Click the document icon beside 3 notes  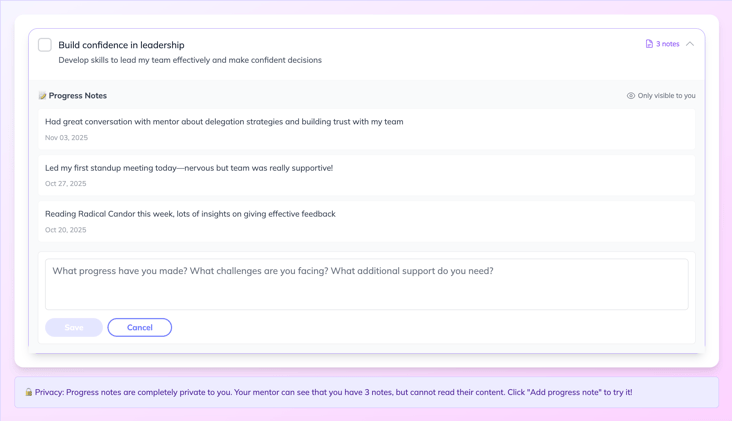pyautogui.click(x=649, y=44)
